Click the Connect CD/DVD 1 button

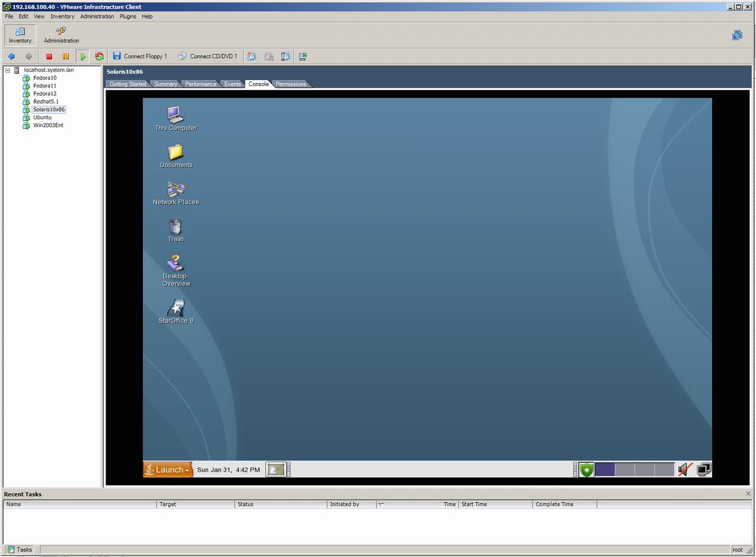point(208,56)
